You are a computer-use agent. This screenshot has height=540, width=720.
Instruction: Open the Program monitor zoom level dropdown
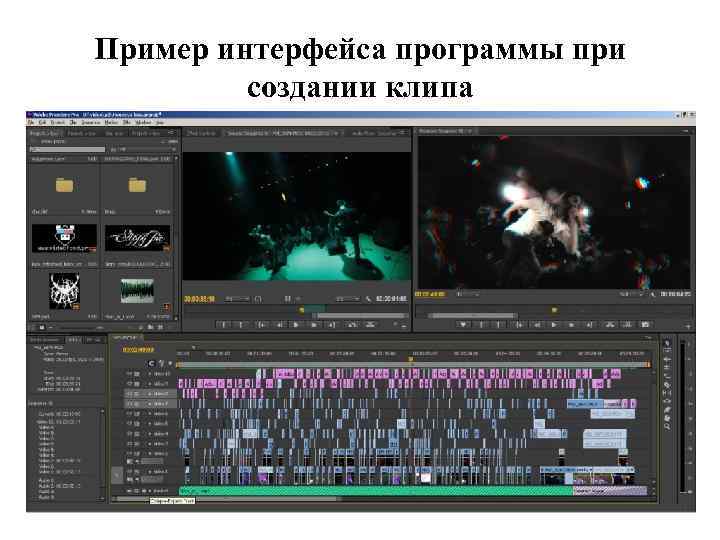coord(468,294)
